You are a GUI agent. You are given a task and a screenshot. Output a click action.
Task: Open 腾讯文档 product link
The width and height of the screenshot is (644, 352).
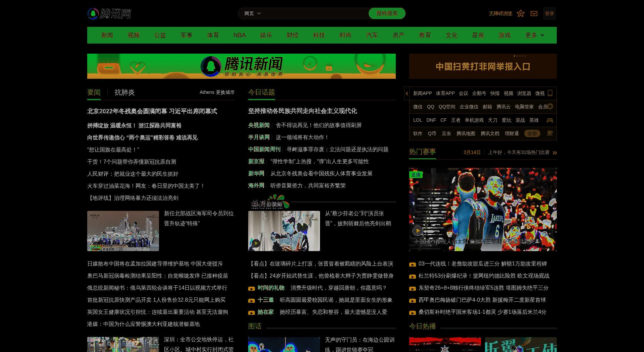coord(490,133)
